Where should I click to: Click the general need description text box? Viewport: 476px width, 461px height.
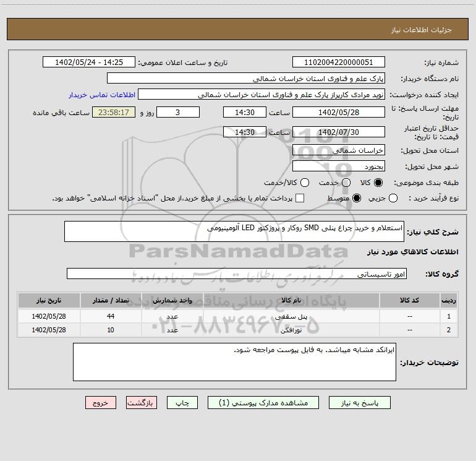[x=234, y=231]
